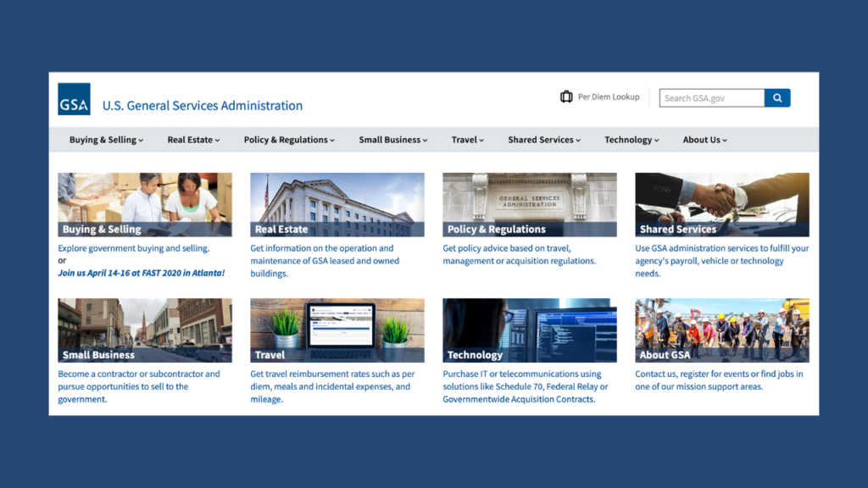Click U.S. General Services Administration title
Screen dimensions: 868x488
(202, 106)
